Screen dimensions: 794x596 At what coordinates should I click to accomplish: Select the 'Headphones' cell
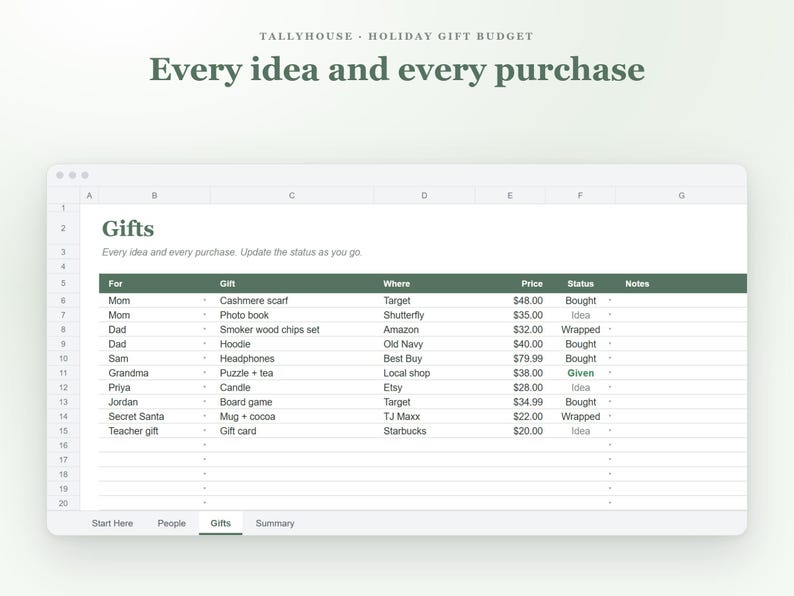[292, 359]
